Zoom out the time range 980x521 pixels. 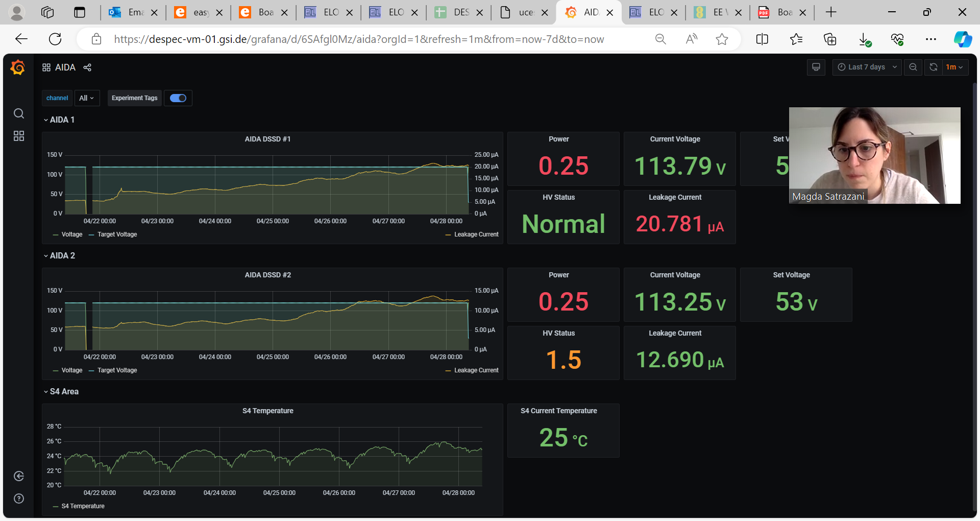(x=913, y=67)
